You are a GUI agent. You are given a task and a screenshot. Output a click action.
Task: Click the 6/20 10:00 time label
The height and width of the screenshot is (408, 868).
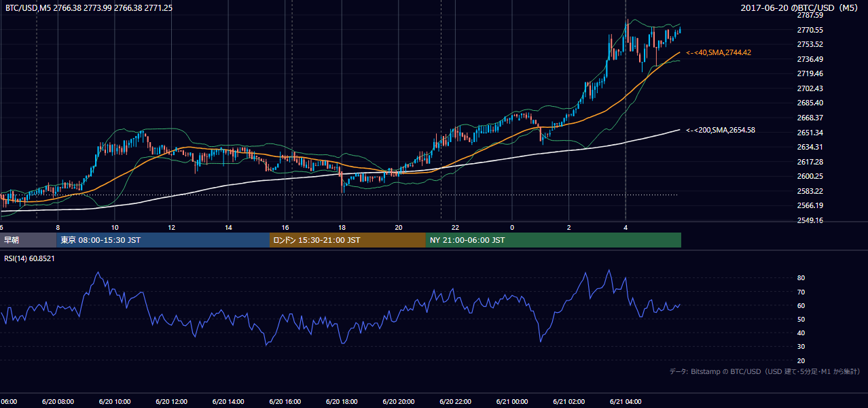click(x=115, y=401)
